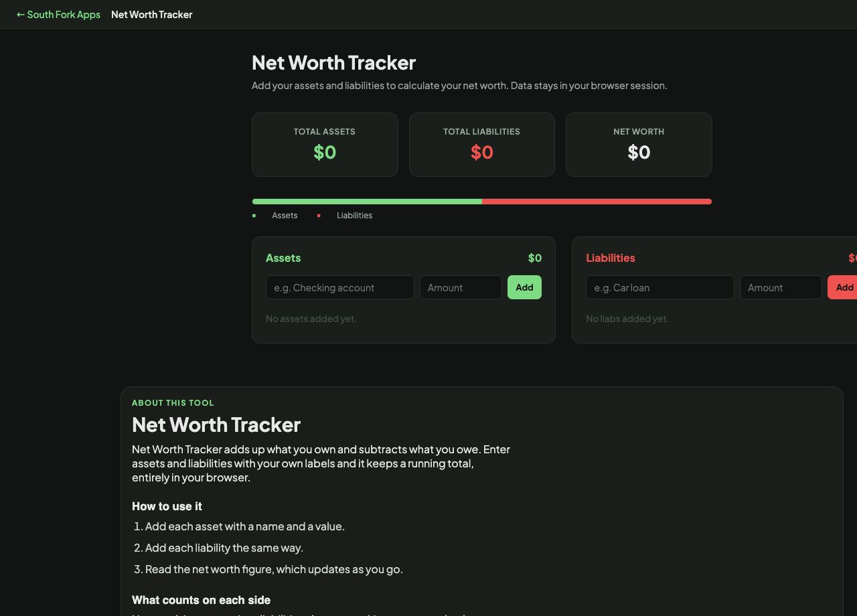This screenshot has width=857, height=616.
Task: Click the green assets portion of ratio bar
Action: pyautogui.click(x=367, y=202)
